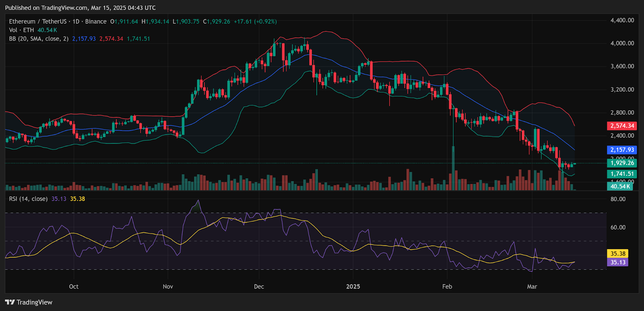Click the 4,000.00 level on price scale
Viewport: 644px width, 311px height.
click(622, 43)
